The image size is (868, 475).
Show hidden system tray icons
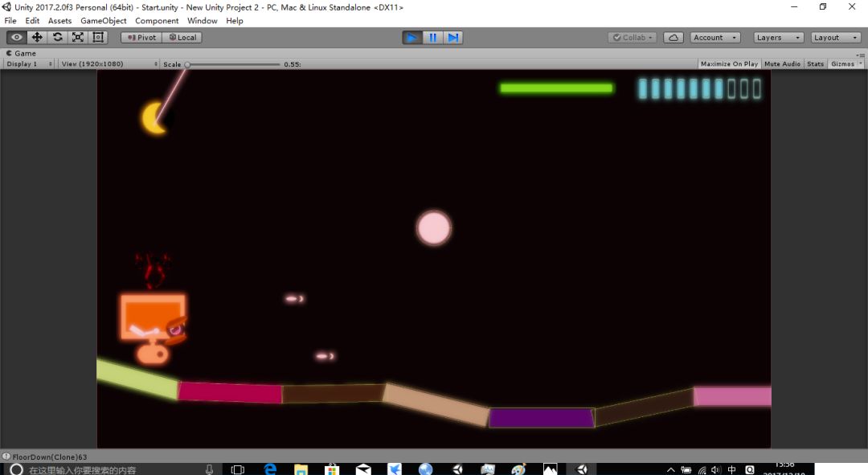[x=671, y=470]
